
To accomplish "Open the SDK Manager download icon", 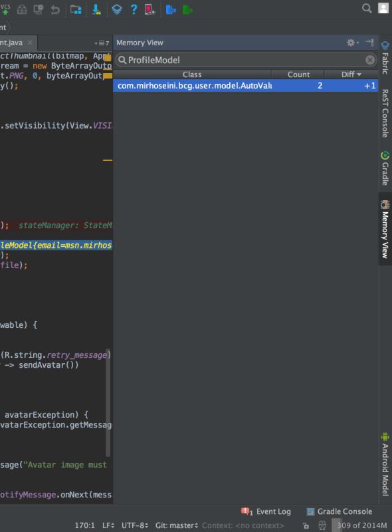I will 96,9.
